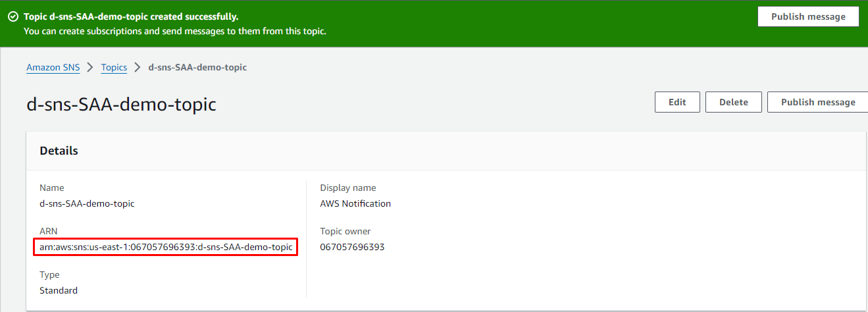Click the green success checkmark icon

[x=13, y=17]
